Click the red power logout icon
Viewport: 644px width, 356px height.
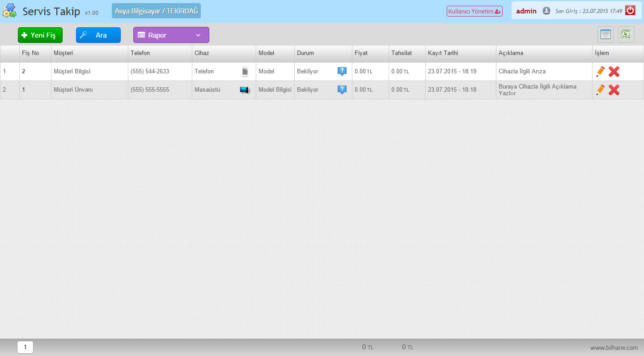click(630, 11)
